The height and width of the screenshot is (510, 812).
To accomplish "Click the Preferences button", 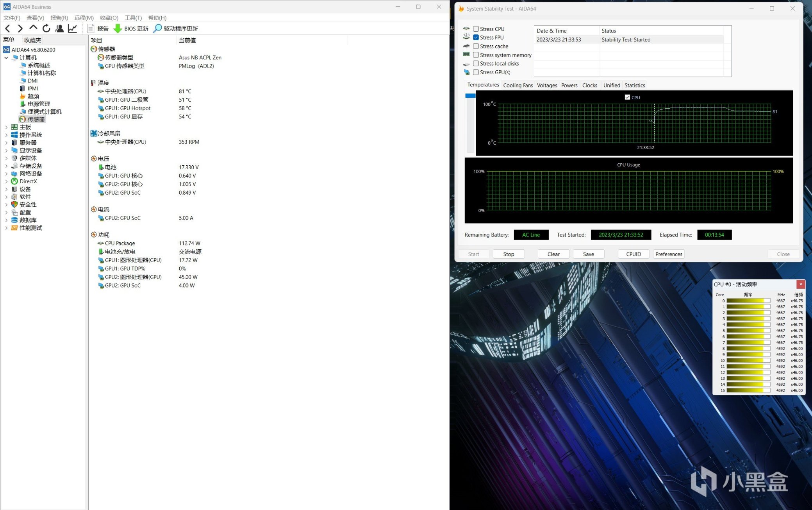I will click(668, 254).
